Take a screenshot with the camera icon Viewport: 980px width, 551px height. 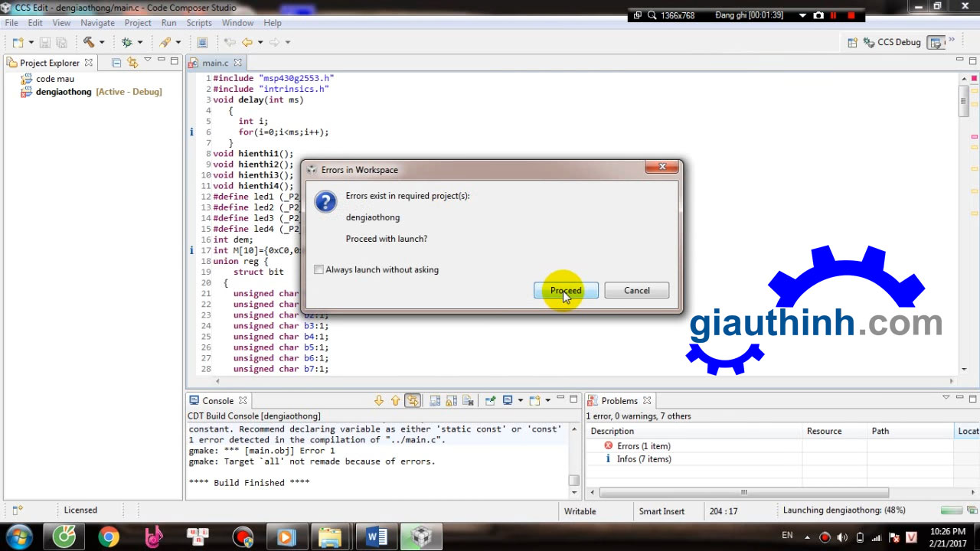tap(818, 15)
